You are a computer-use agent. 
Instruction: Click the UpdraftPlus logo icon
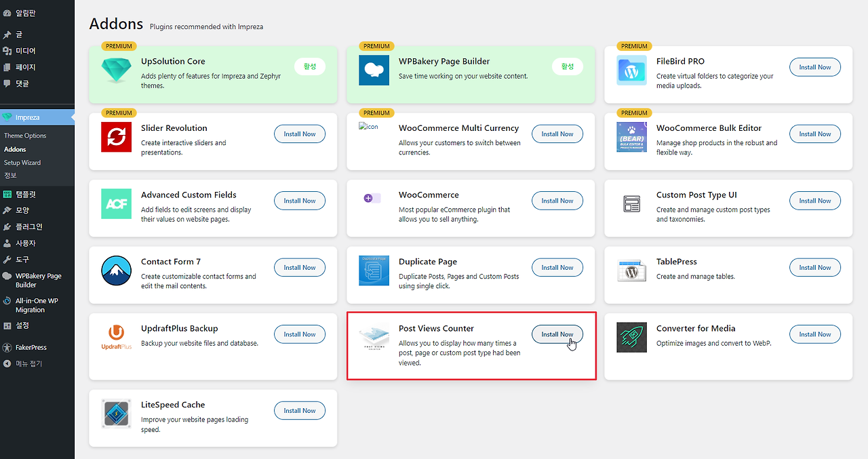(x=116, y=337)
